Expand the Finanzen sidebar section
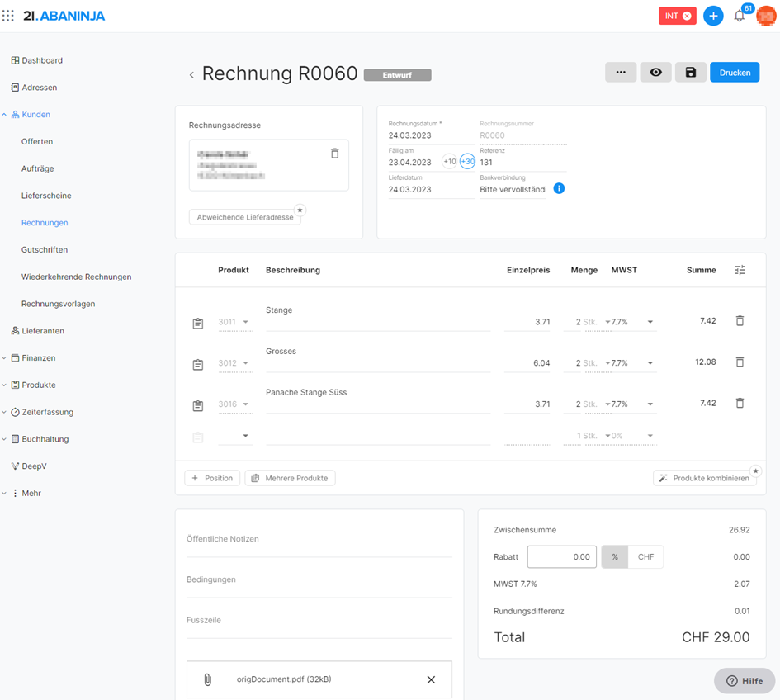The width and height of the screenshot is (780, 700). 39,358
